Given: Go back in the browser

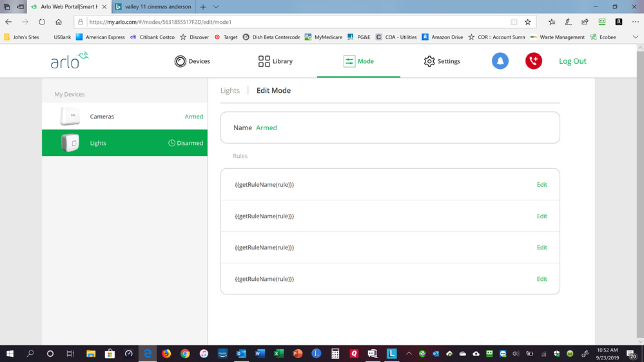Looking at the screenshot, I should [x=8, y=22].
